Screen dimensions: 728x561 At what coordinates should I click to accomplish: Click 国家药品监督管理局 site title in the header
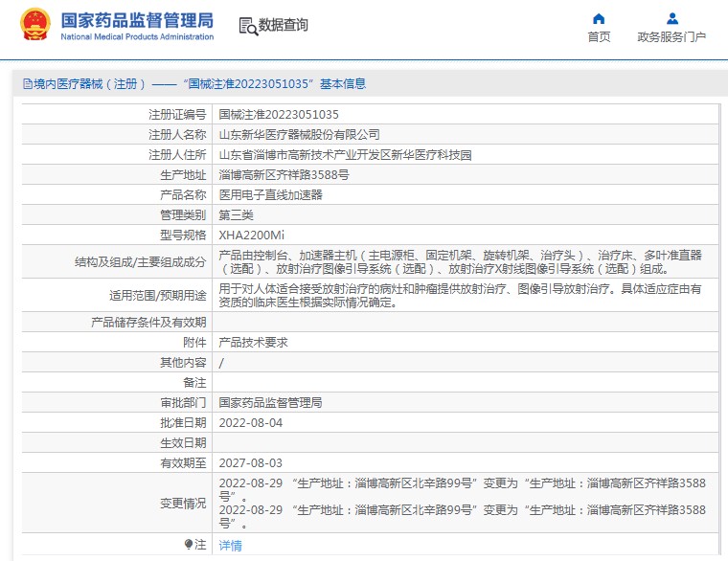(137, 20)
